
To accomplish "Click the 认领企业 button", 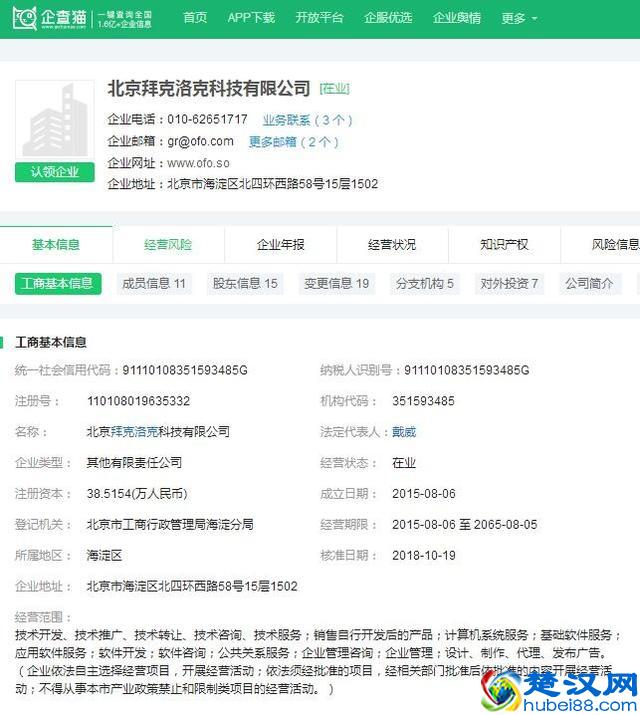I will 55,172.
